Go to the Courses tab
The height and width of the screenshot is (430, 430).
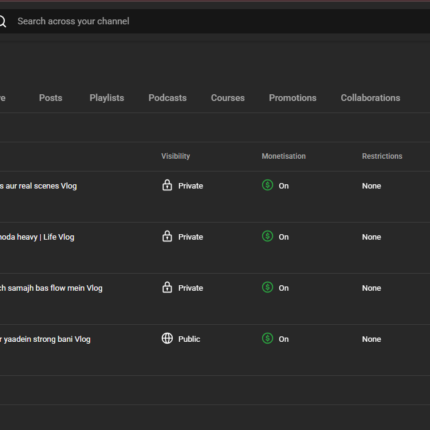click(x=228, y=98)
